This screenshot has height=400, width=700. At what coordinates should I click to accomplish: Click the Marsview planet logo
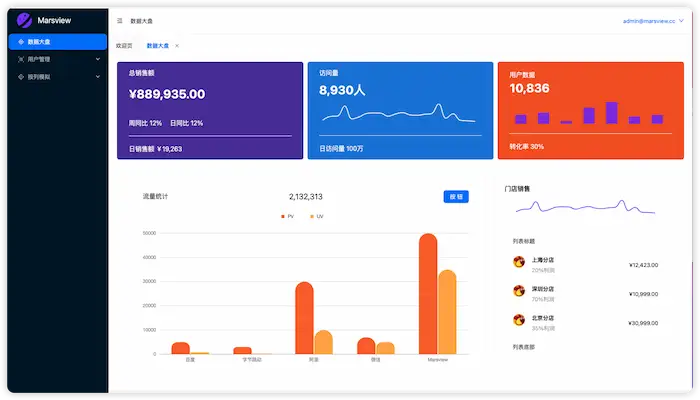click(24, 20)
